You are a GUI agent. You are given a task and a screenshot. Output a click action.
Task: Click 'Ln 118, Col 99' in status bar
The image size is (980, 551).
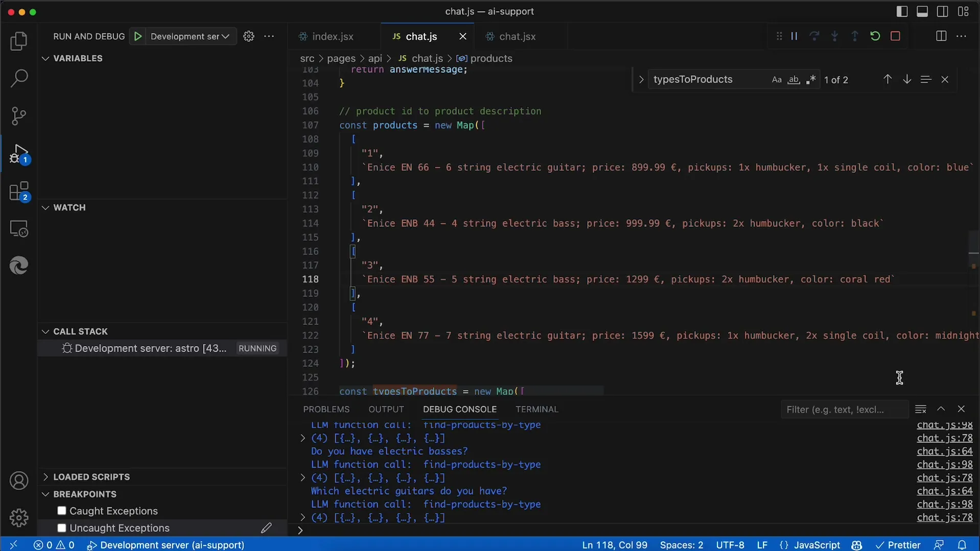(614, 545)
